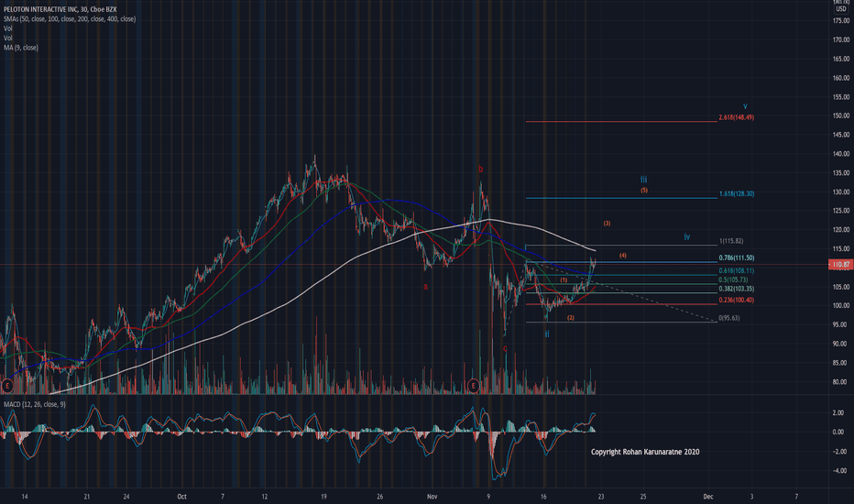Select the 1.618(128.30) Fibonacci level label
854x504 pixels.
click(737, 193)
